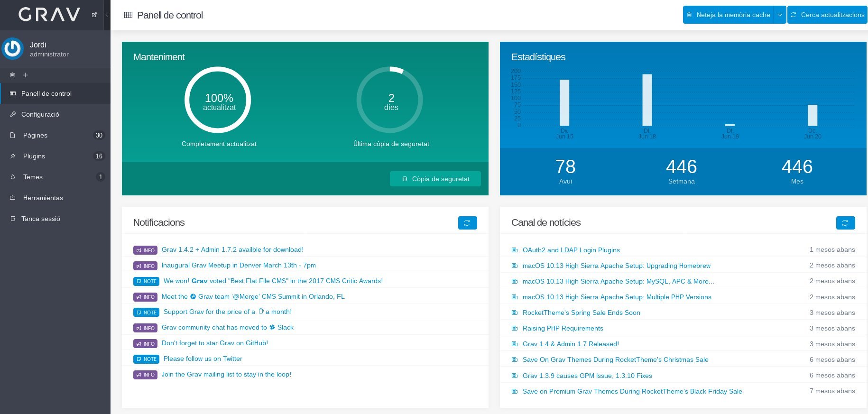Click the Temes count badge 1
868x414 pixels.
point(101,177)
